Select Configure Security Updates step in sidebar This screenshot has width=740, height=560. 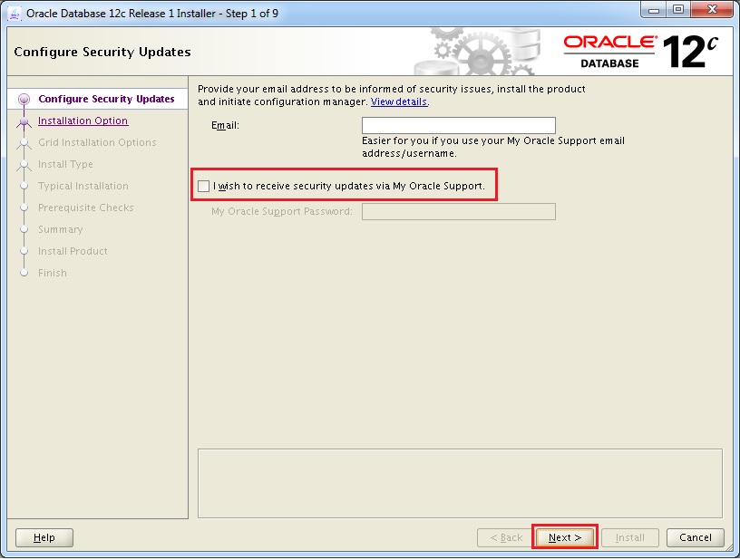(x=106, y=100)
